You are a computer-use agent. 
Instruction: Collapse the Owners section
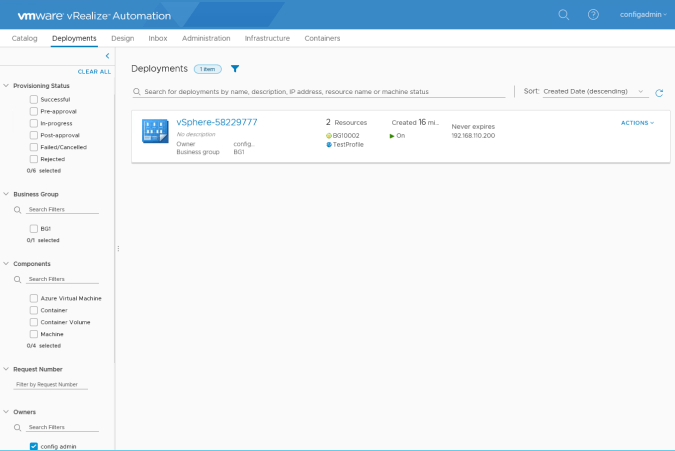(6, 412)
